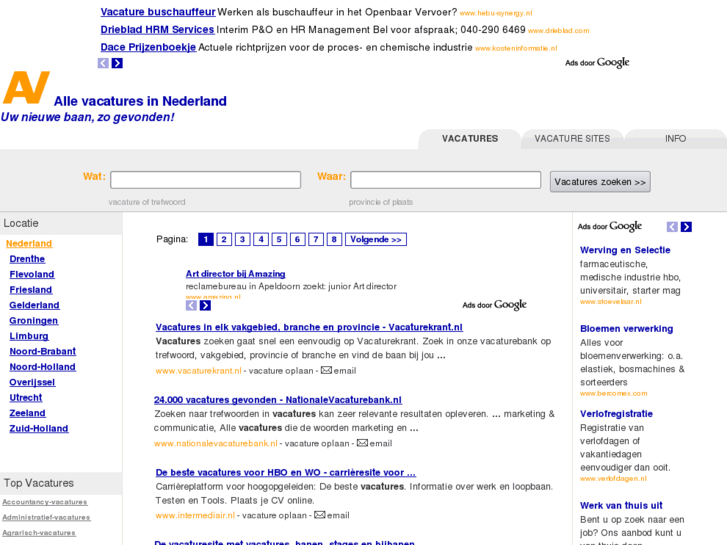Image resolution: width=727 pixels, height=545 pixels.
Task: Go to results page 4
Action: 261,239
